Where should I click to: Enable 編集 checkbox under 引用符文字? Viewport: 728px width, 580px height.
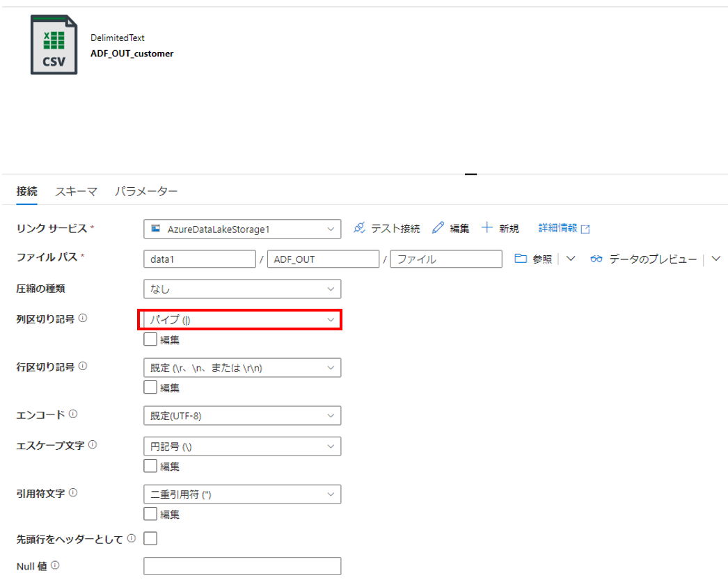150,514
